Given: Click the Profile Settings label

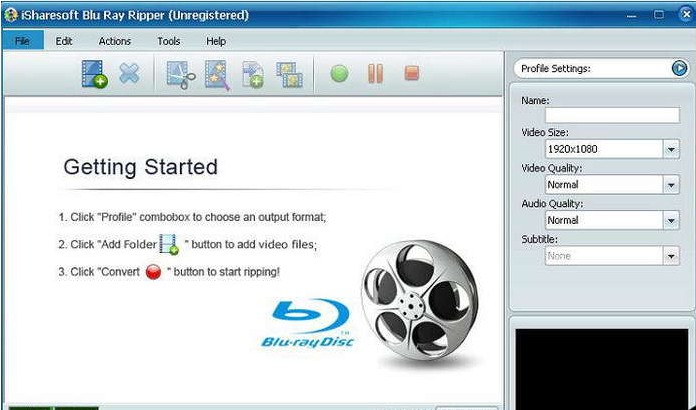Looking at the screenshot, I should (x=556, y=68).
